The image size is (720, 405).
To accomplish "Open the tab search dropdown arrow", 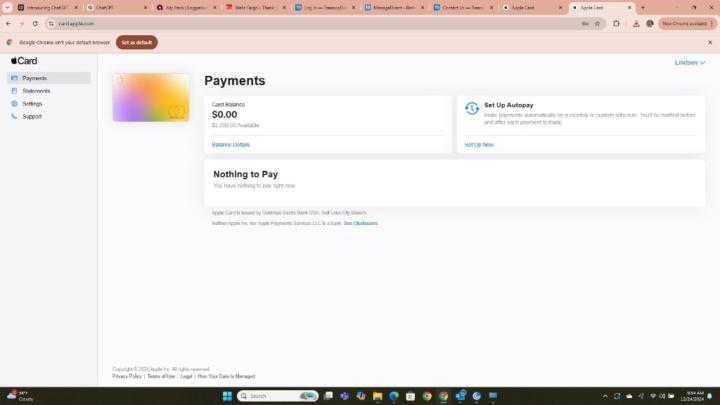I will click(7, 7).
